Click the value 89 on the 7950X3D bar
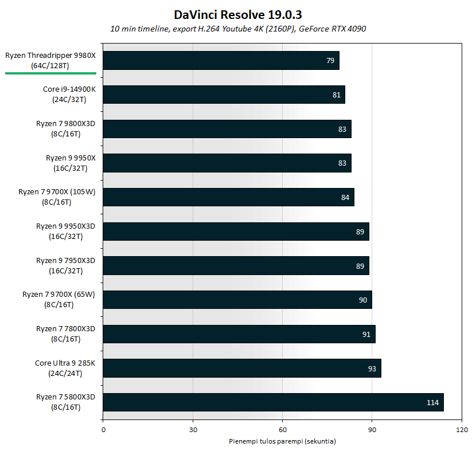The width and height of the screenshot is (476, 455). click(360, 266)
